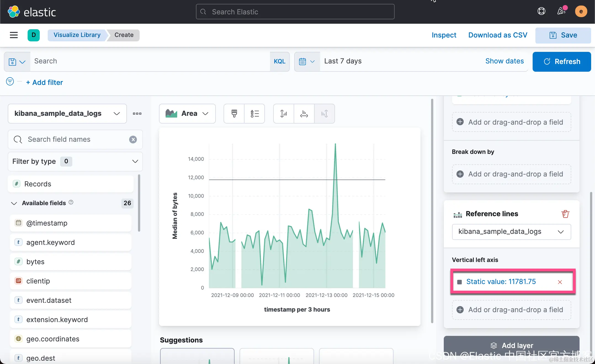Click Download as CSV link

pos(498,35)
